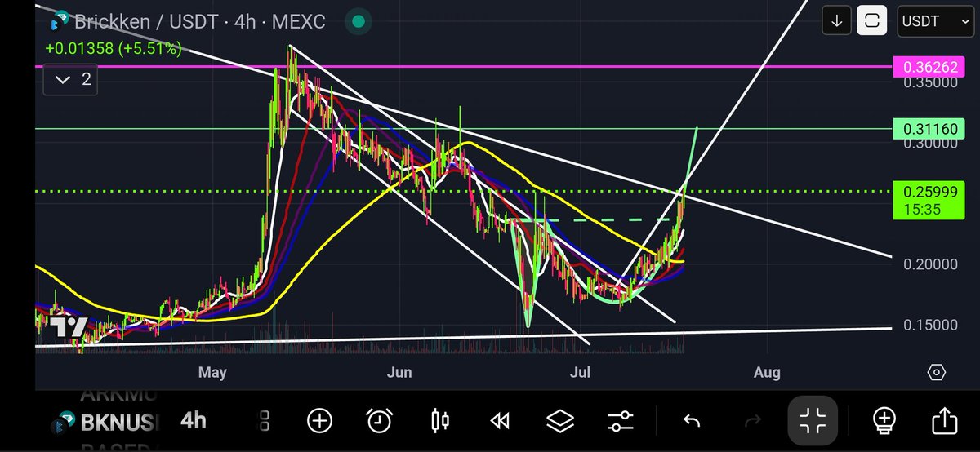Toggle the rounded square chart mode button
The width and height of the screenshot is (980, 452).
pos(872,21)
